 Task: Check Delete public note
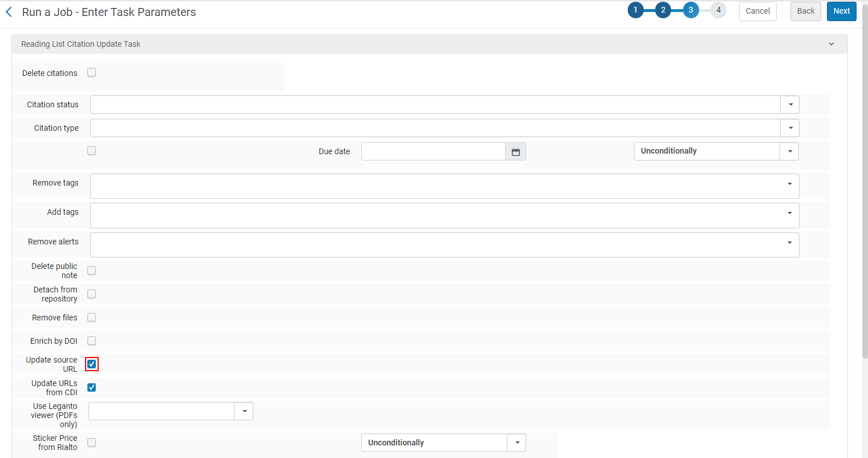pos(91,271)
